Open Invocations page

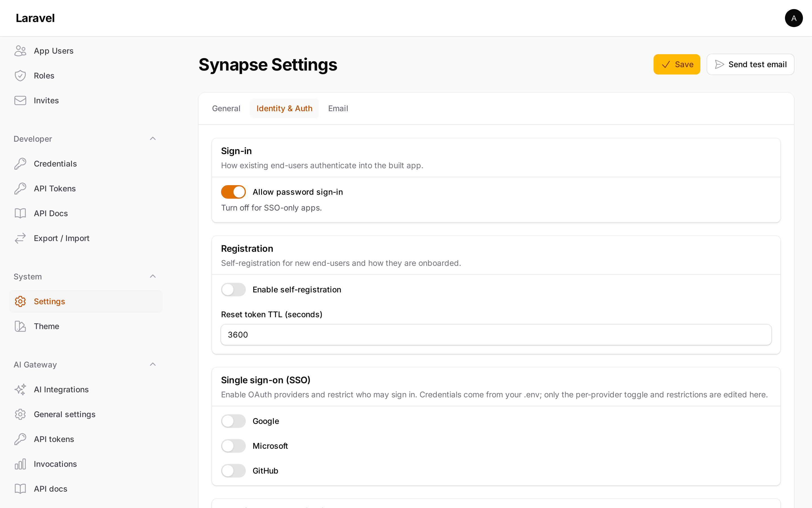[85, 464]
